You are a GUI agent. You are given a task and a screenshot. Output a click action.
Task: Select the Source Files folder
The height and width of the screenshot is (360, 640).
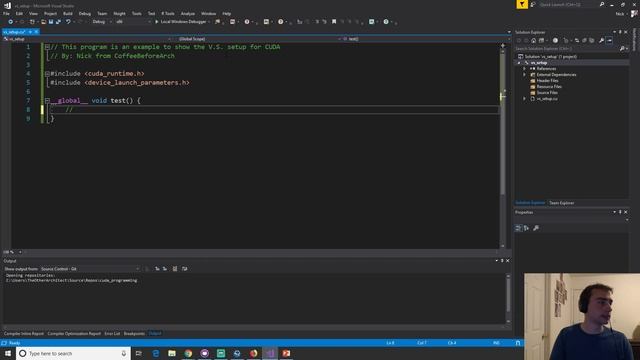[x=547, y=93]
